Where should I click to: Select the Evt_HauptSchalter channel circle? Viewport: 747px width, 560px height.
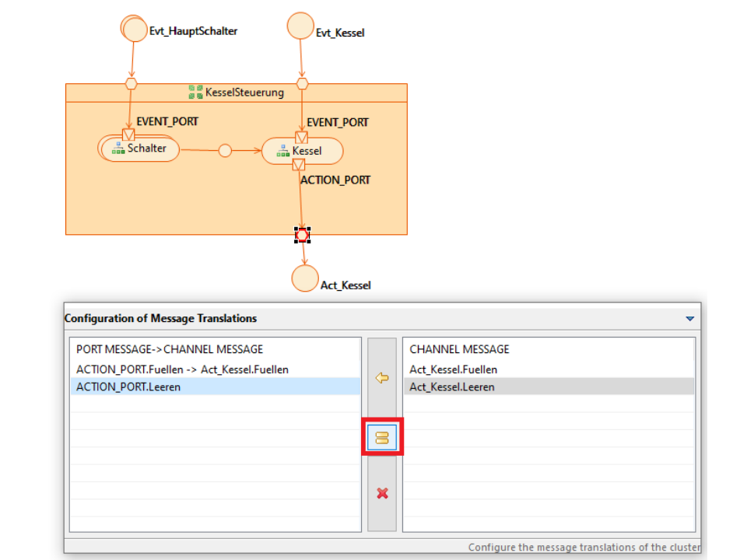coord(135,29)
